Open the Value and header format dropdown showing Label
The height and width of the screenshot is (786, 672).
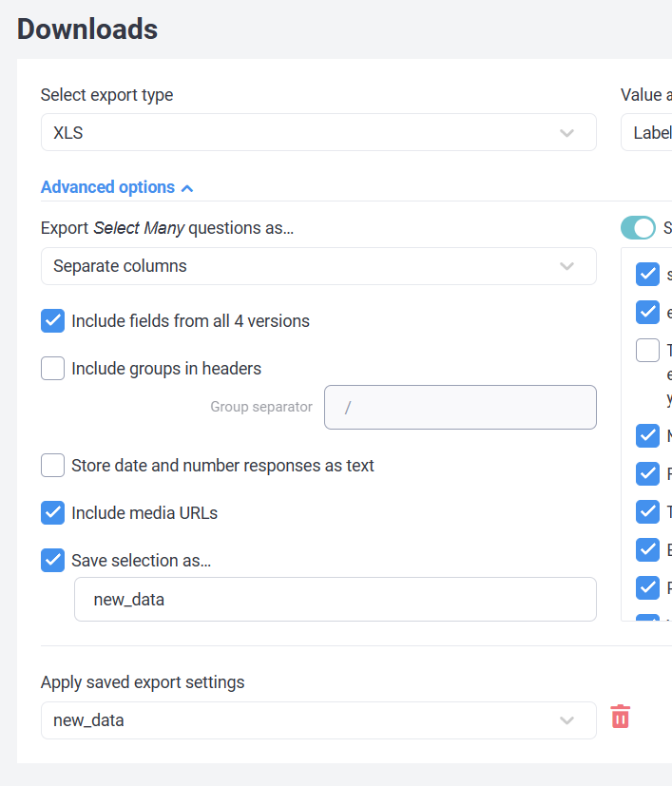(646, 133)
